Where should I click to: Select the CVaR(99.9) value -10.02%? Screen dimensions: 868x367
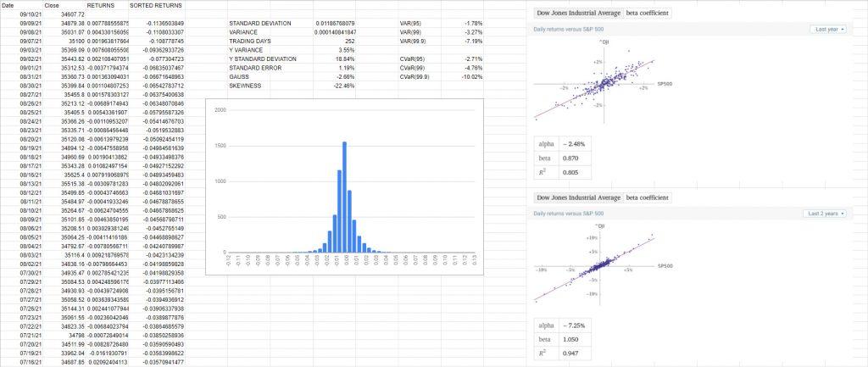click(x=472, y=77)
